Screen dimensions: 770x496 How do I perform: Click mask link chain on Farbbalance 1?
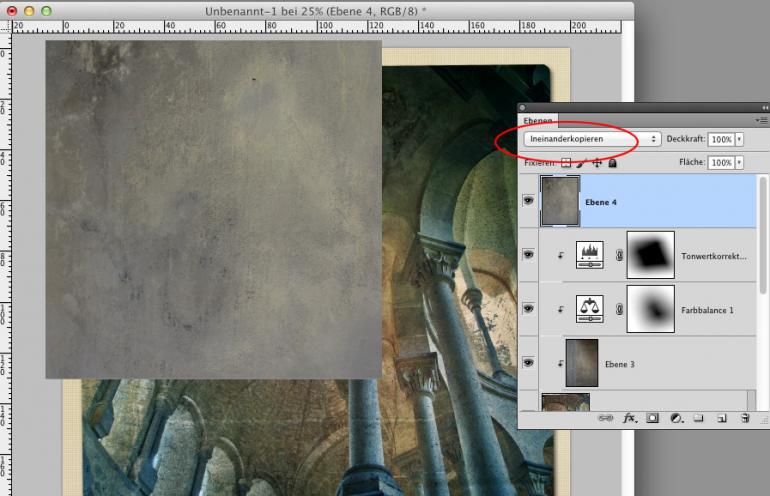pyautogui.click(x=619, y=309)
